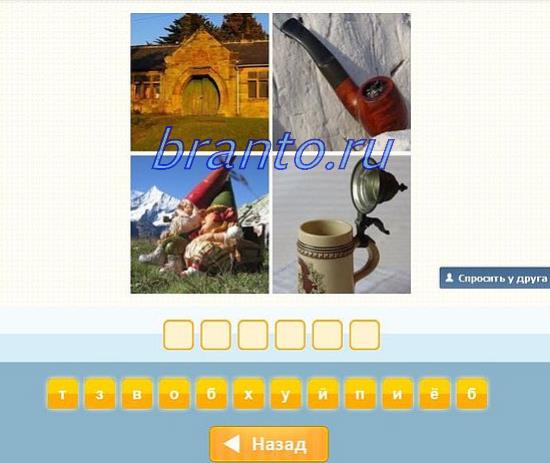Select the letter tile «о»

tap(174, 394)
